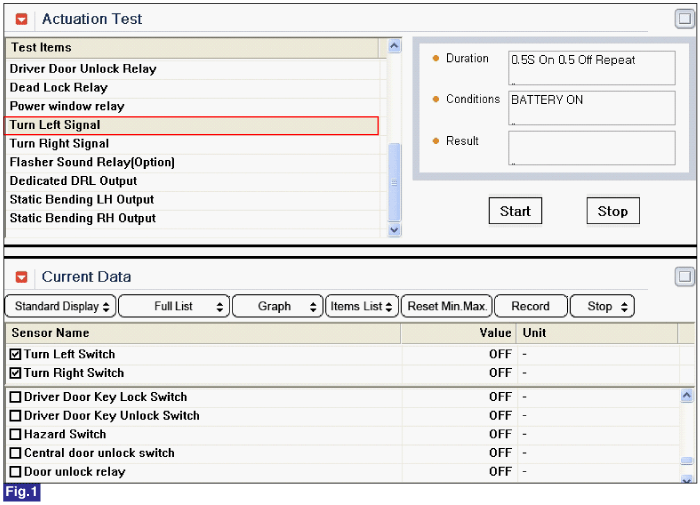This screenshot has width=700, height=505.
Task: Start the actuation test
Action: (515, 211)
